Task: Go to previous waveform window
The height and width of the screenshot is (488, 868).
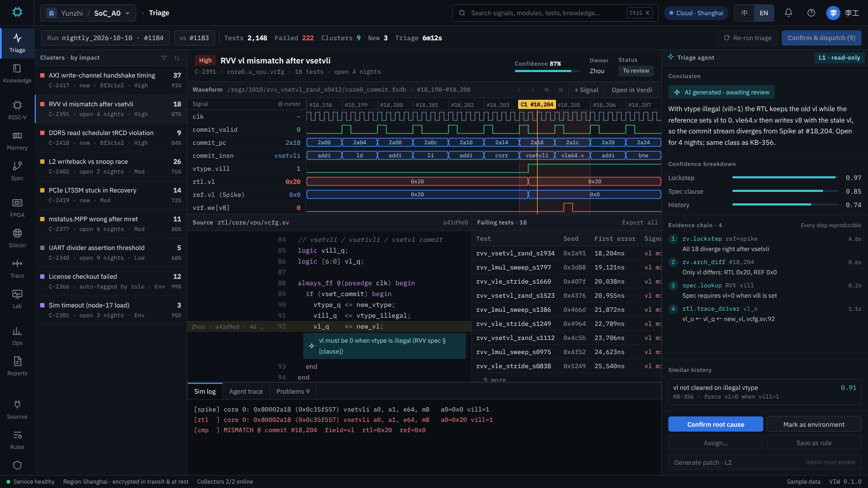Action: click(519, 90)
